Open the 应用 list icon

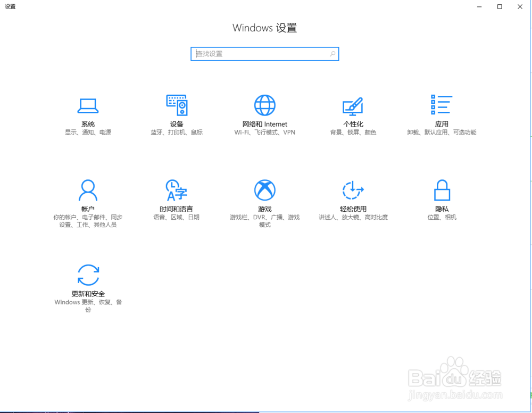pyautogui.click(x=442, y=104)
